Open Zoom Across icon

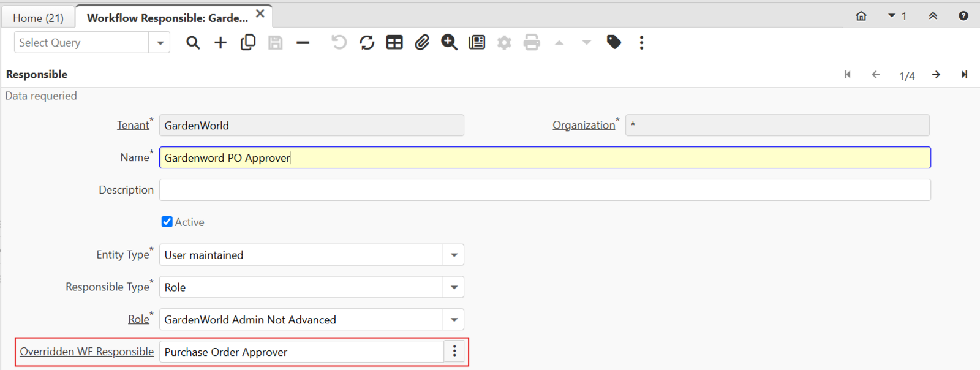[449, 43]
